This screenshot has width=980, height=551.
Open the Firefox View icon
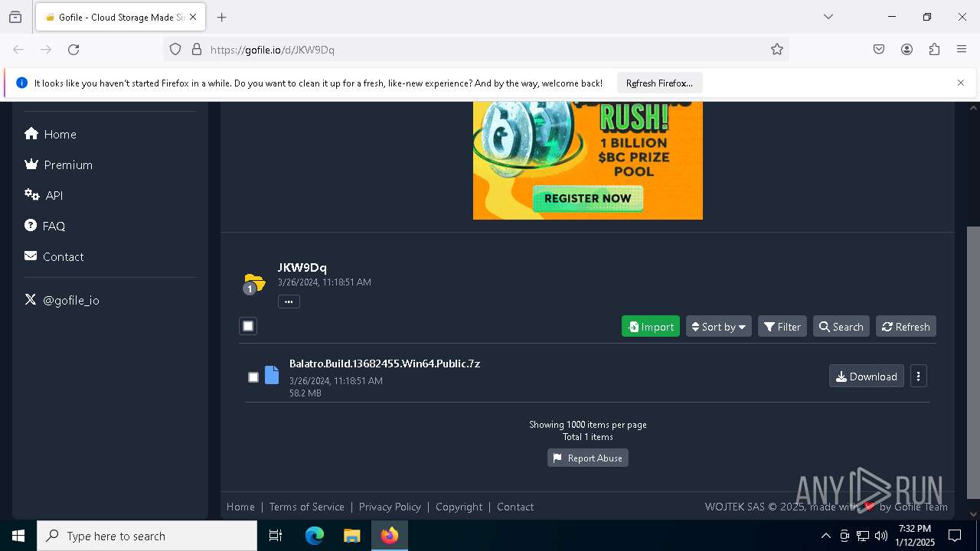[15, 17]
